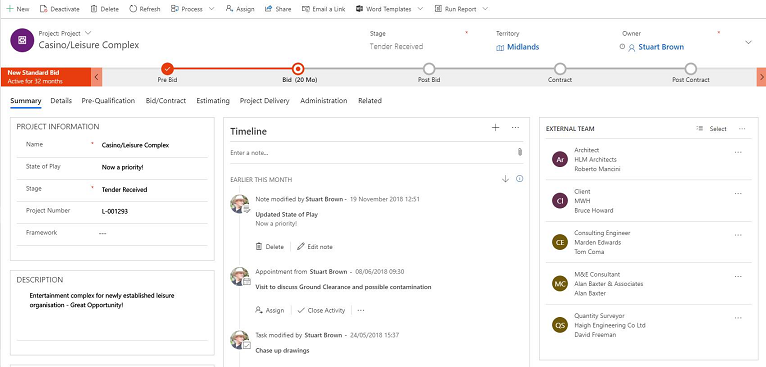
Task: Click Assign under the appointment
Action: coord(270,310)
